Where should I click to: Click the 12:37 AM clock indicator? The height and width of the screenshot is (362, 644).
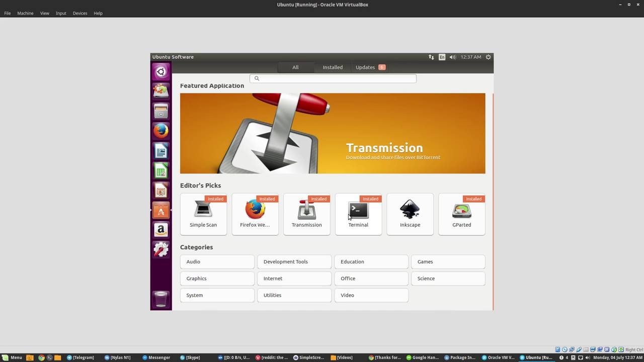click(x=471, y=57)
